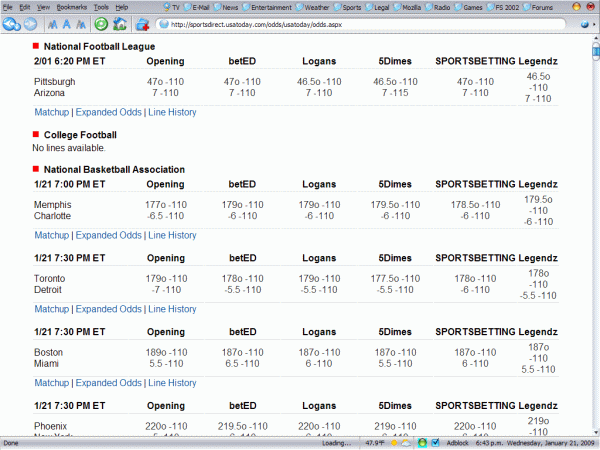Viewport: 600px width, 450px height.
Task: Expand the Legal bookmark folder
Action: (377, 7)
